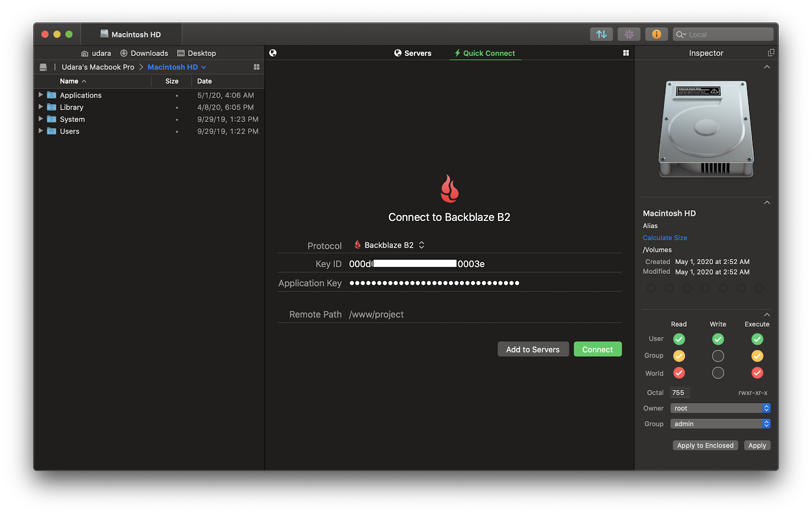This screenshot has width=812, height=515.
Task: Click the pinwheel sync icon in toolbar
Action: [x=629, y=34]
